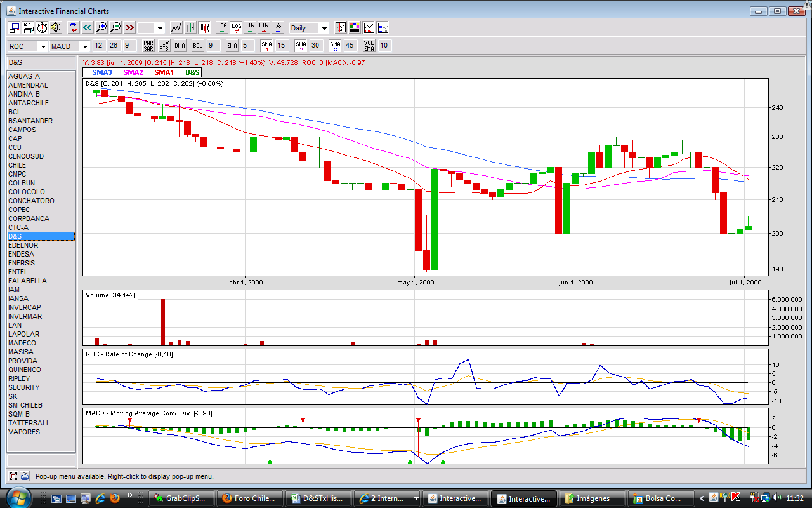
Task: Click the color palette settings icon
Action: pyautogui.click(x=355, y=27)
